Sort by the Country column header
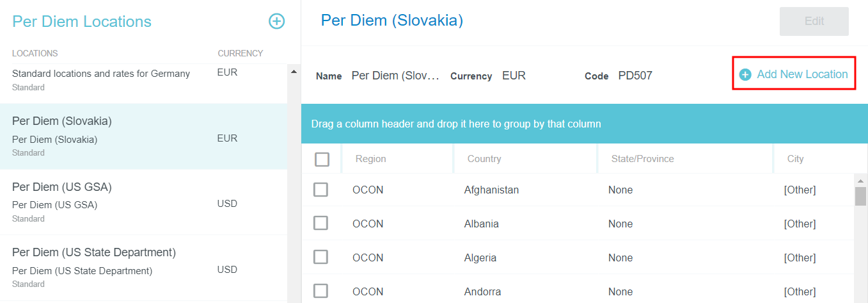Viewport: 868px width, 303px height. [484, 159]
